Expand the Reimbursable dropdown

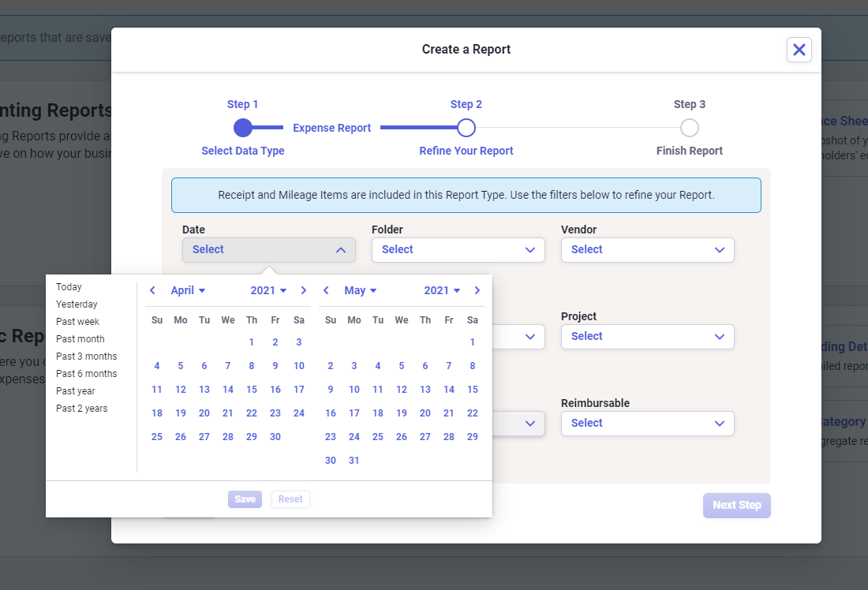(x=647, y=423)
